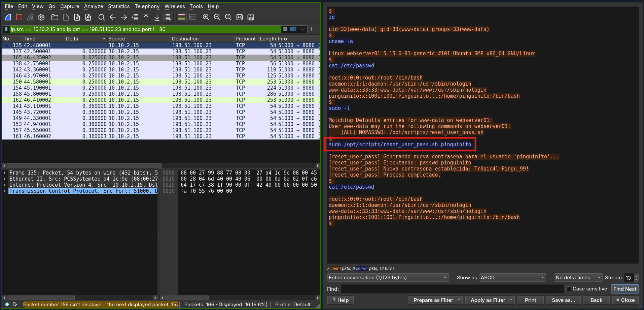Go back in packet history

(113, 17)
